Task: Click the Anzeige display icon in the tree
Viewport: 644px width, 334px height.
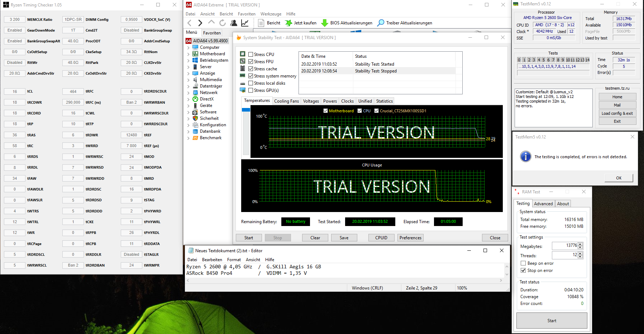Action: [195, 73]
